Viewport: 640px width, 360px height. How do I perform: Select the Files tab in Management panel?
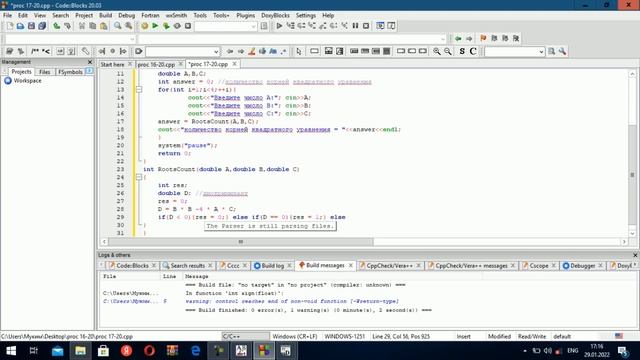44,72
